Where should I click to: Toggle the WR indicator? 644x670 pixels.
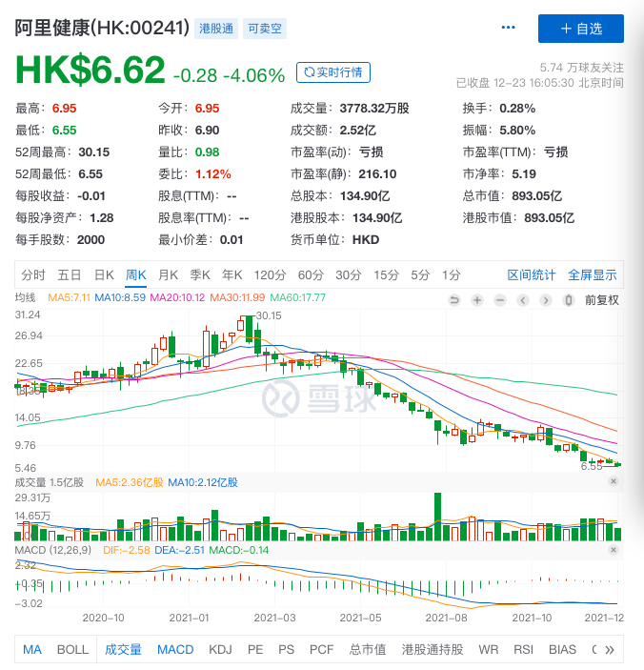click(489, 649)
